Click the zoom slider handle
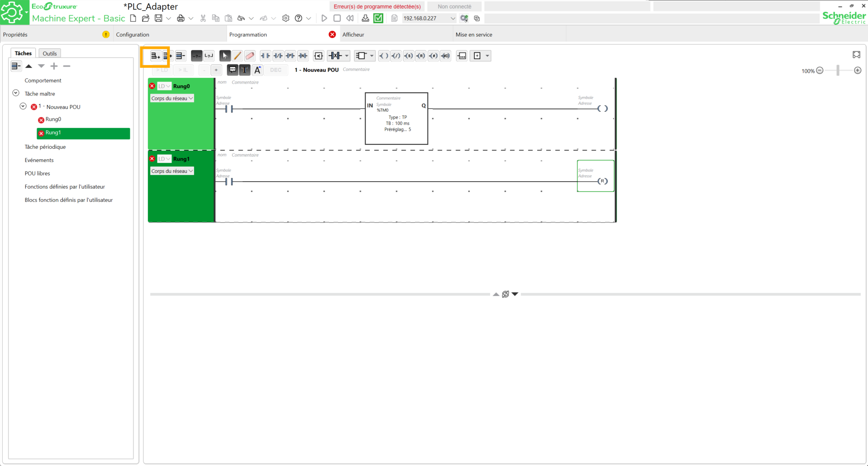Screen dimensions: 868x466 click(838, 71)
